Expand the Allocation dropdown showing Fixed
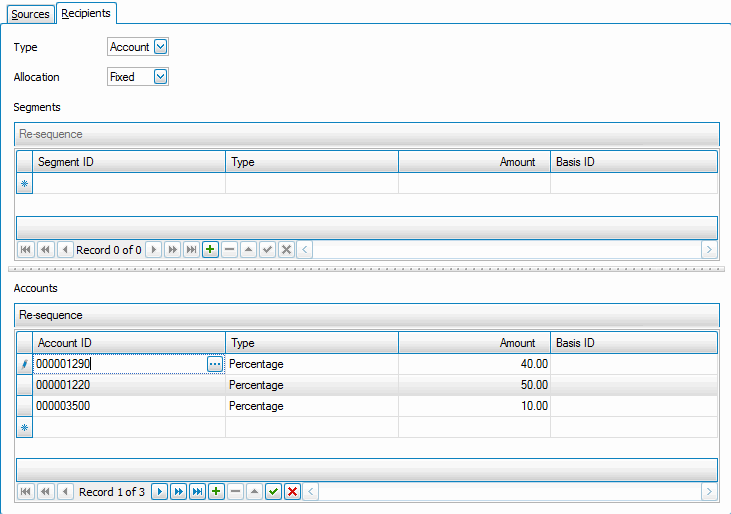This screenshot has height=514, width=731. tap(160, 77)
